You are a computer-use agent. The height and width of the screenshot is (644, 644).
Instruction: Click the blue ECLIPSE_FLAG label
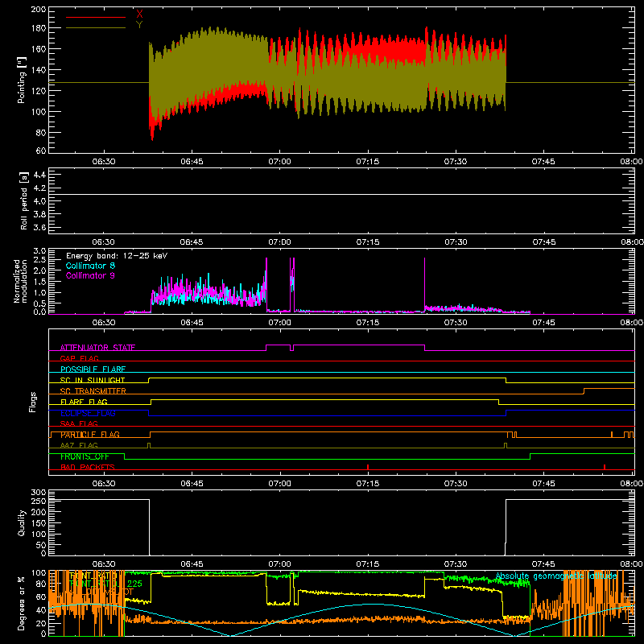point(88,413)
